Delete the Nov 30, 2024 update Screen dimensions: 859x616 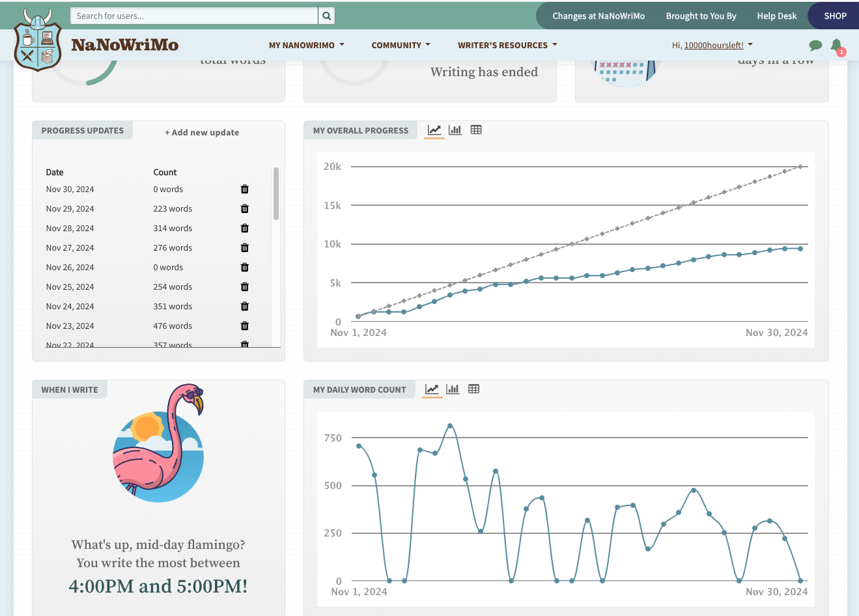pos(245,189)
